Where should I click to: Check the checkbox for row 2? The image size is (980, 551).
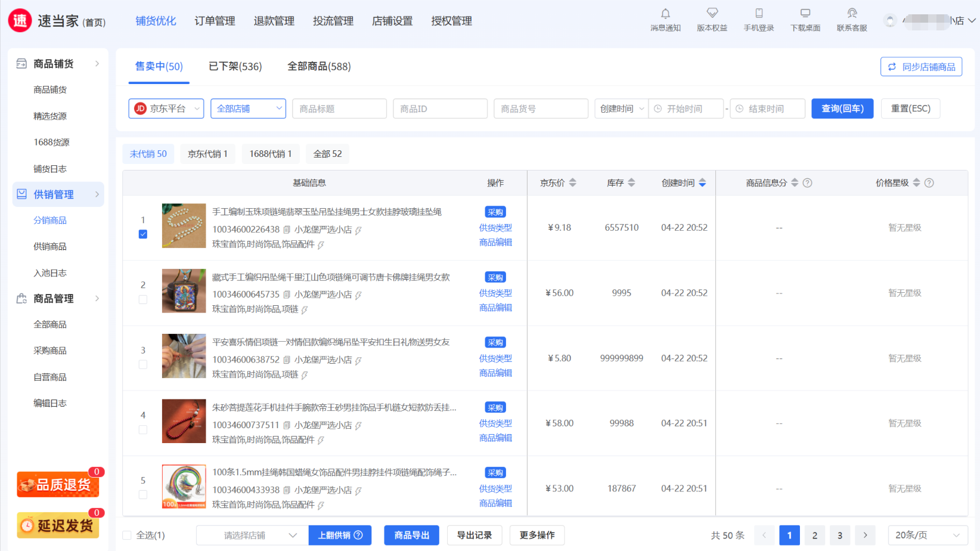click(143, 299)
